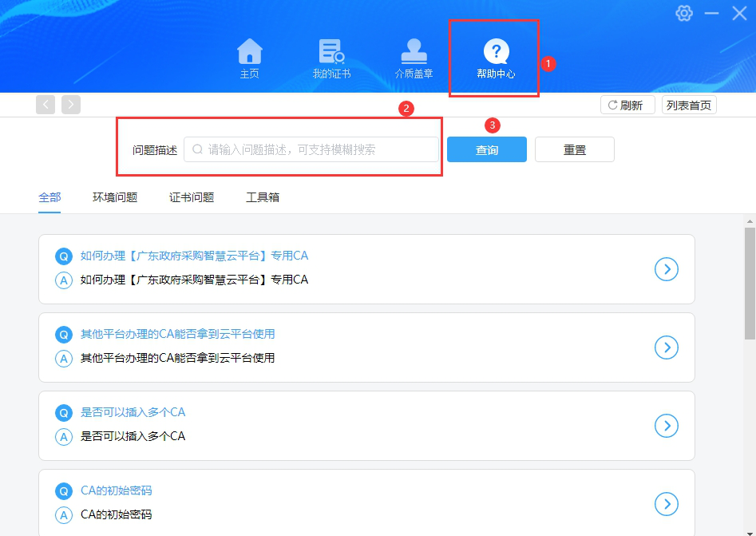Screen dimensions: 756x536
Task: Click the A icon beside CA的初始密码 answer
Action: [64, 514]
